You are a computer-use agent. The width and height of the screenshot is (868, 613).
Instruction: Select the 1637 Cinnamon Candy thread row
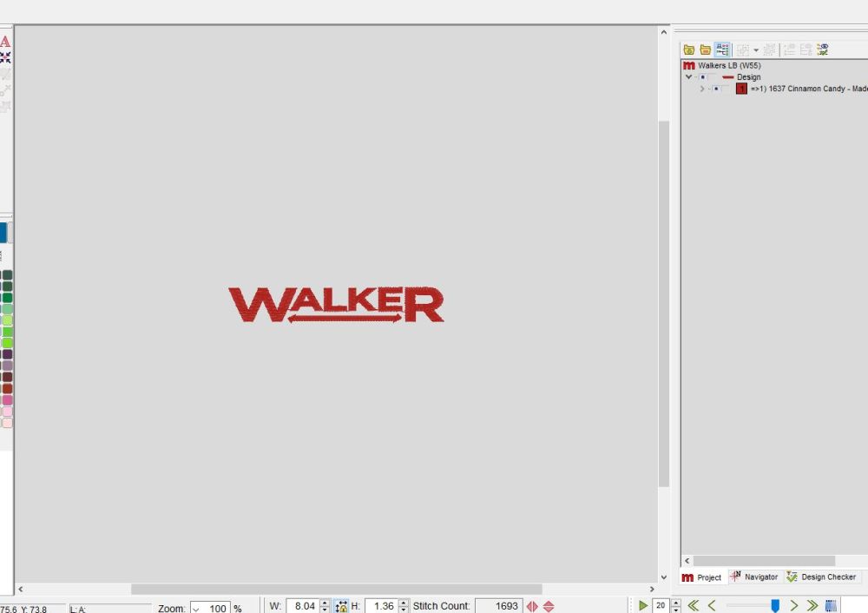[809, 89]
